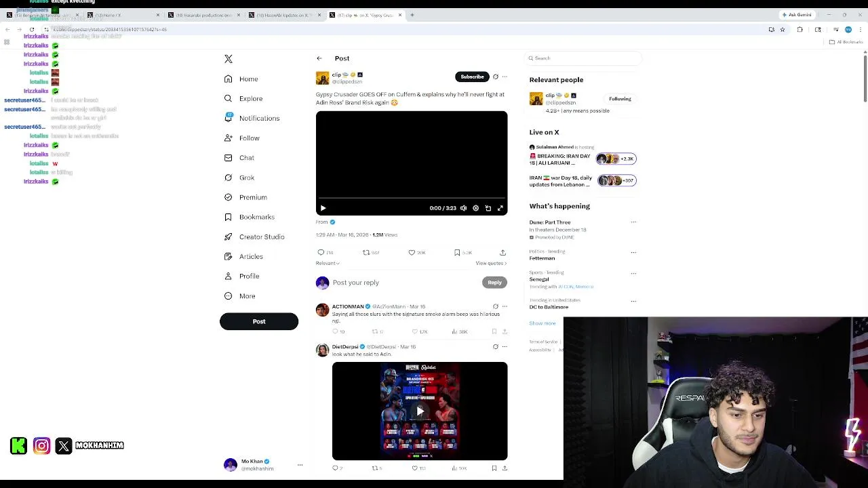Repost ACTIONMAN's reply

(374, 331)
